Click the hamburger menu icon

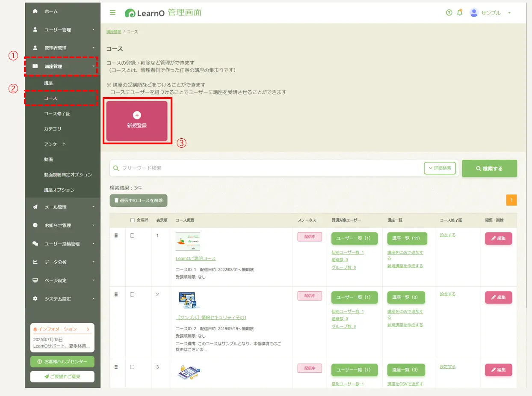pyautogui.click(x=113, y=13)
